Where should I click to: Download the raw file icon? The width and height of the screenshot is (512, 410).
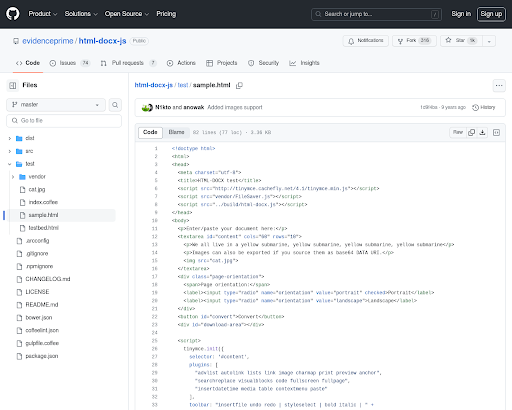482,132
